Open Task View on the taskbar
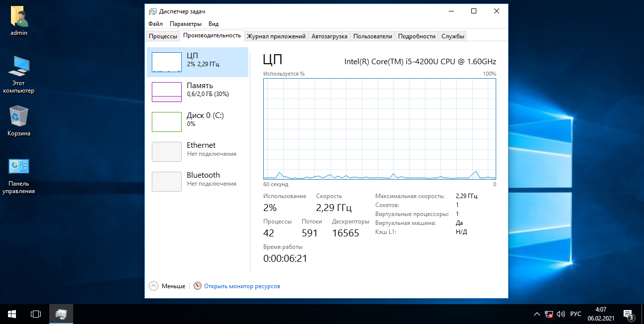 point(36,314)
